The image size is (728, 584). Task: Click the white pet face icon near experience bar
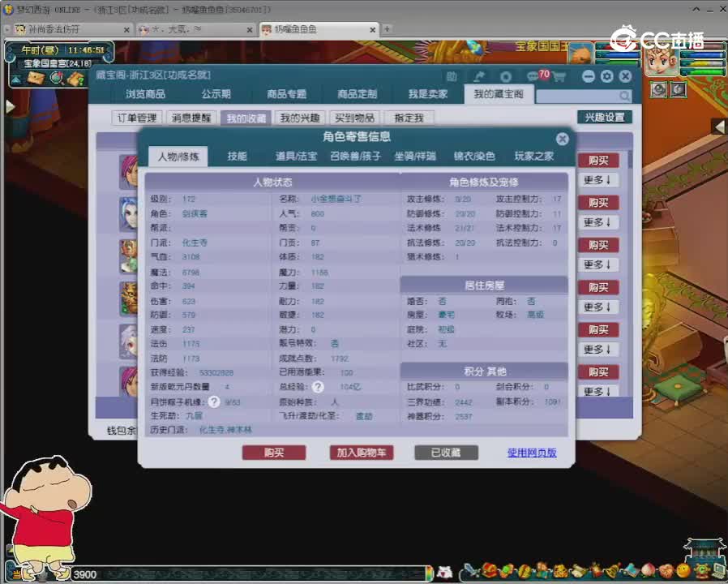445,572
